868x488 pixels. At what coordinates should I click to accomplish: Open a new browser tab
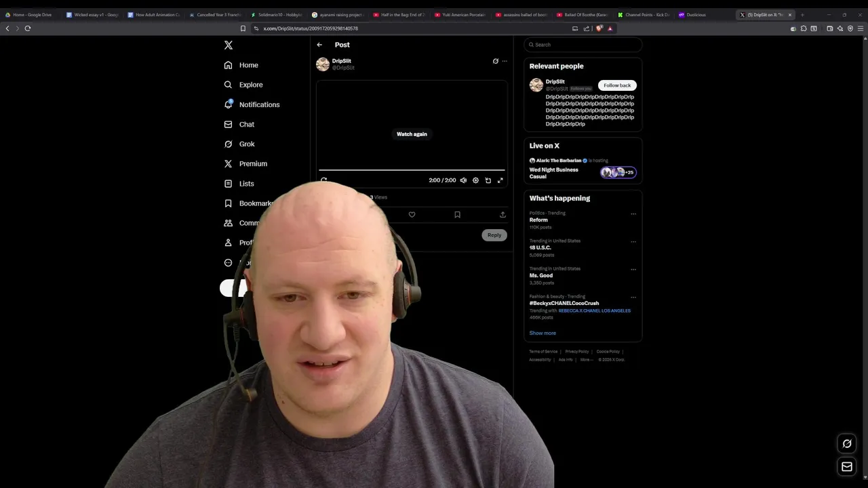click(802, 14)
